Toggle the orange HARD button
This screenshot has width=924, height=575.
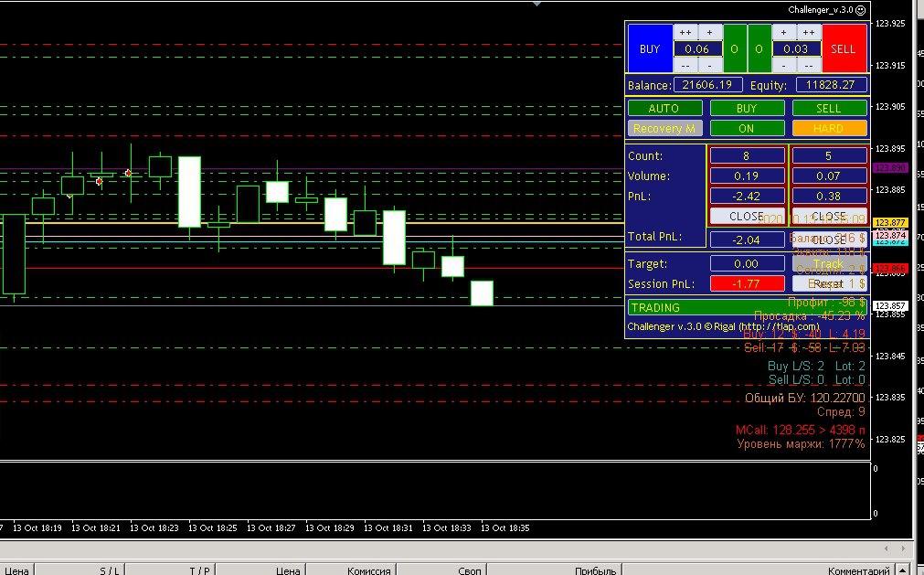click(x=829, y=128)
